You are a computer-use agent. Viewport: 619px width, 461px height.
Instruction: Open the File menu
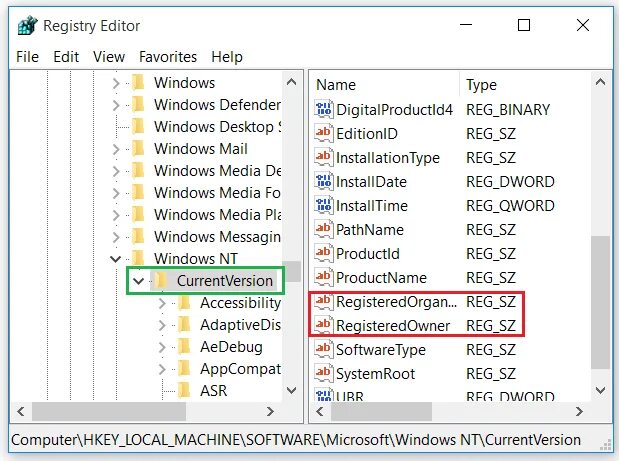pos(27,57)
